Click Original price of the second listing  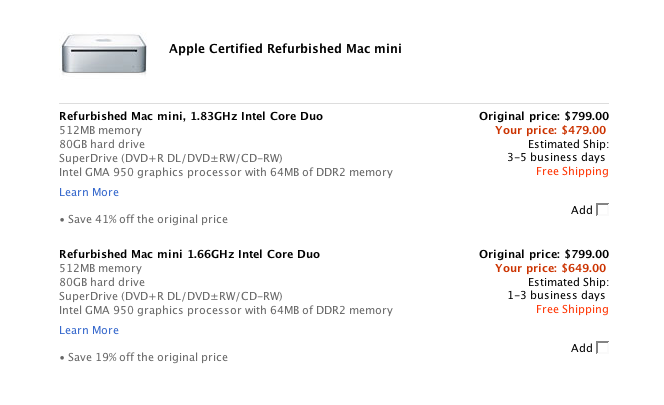click(544, 254)
